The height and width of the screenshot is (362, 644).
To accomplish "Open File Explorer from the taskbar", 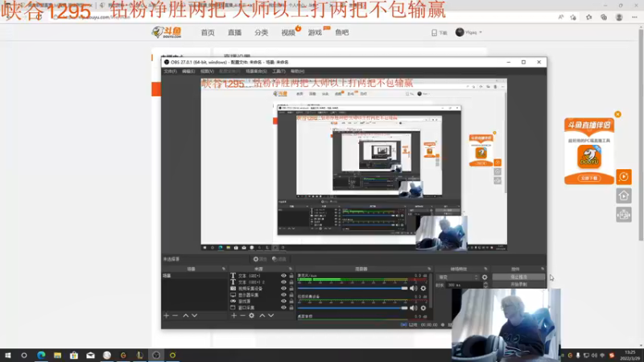I will tap(57, 356).
